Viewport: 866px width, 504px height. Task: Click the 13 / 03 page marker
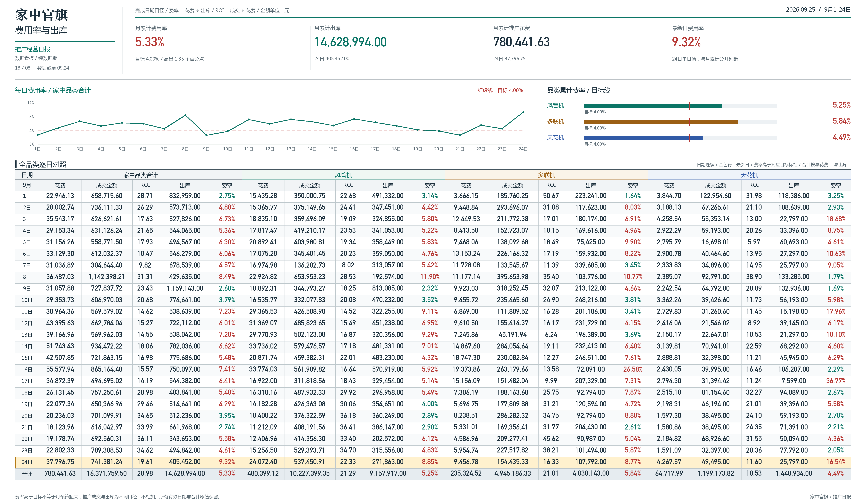[x=23, y=68]
